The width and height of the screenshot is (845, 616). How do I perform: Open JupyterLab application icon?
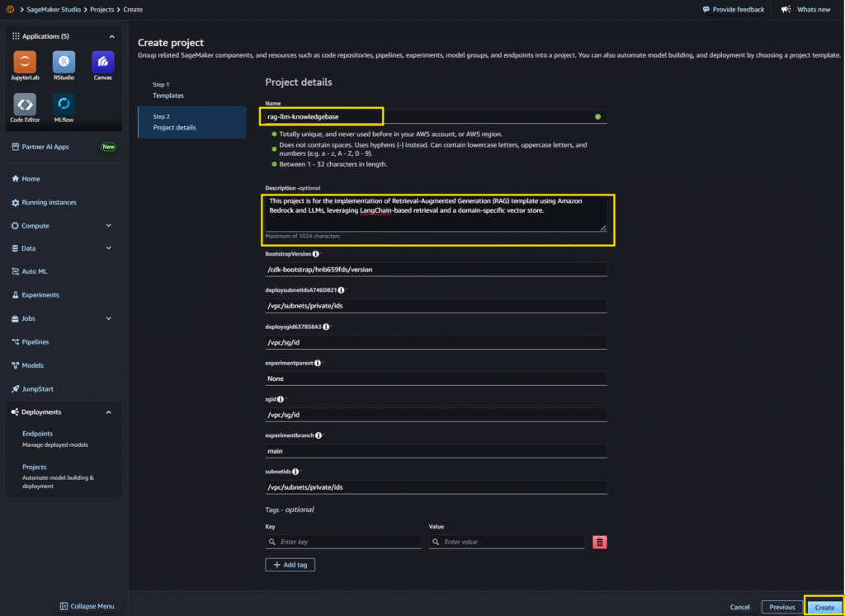click(x=25, y=62)
